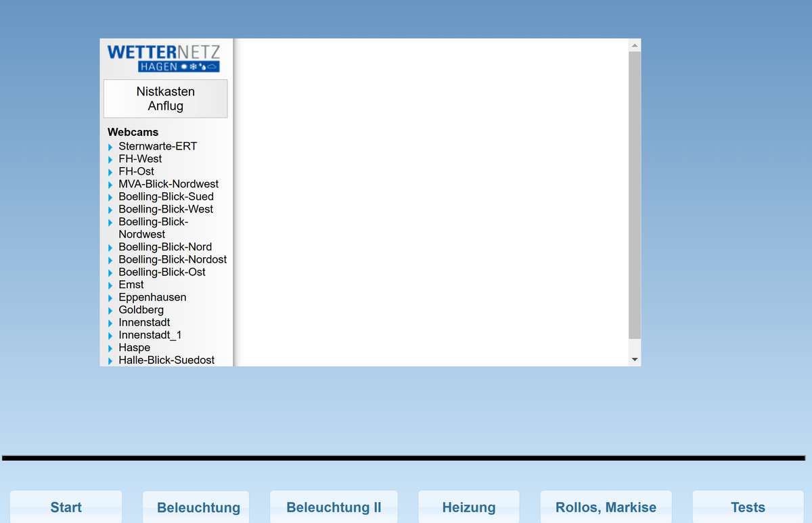The image size is (812, 523).
Task: Select the Eppenhausen webcam
Action: 152,297
